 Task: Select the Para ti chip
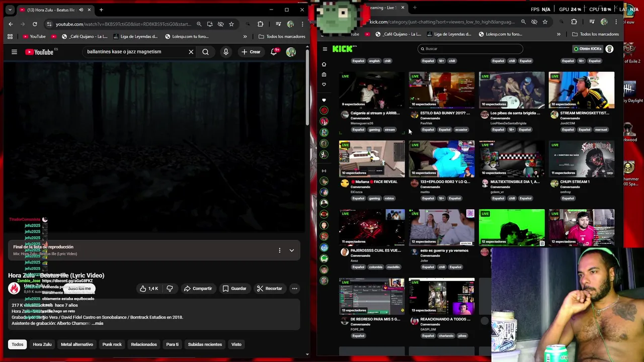(x=173, y=344)
